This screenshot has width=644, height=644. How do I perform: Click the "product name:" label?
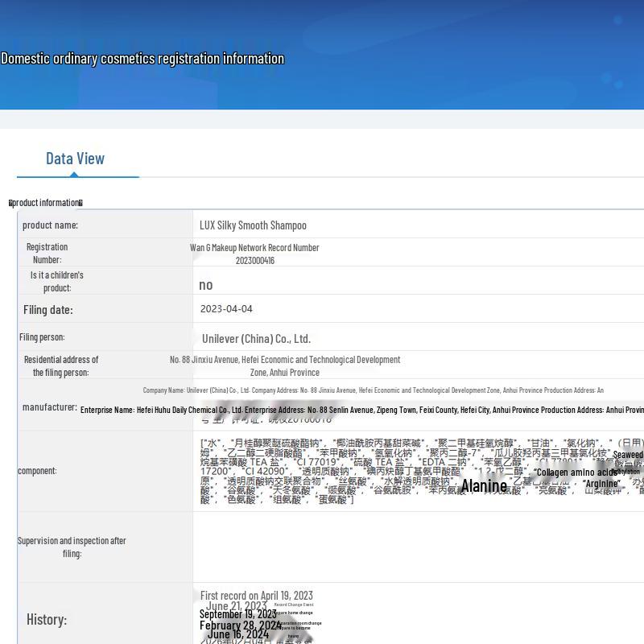point(50,225)
